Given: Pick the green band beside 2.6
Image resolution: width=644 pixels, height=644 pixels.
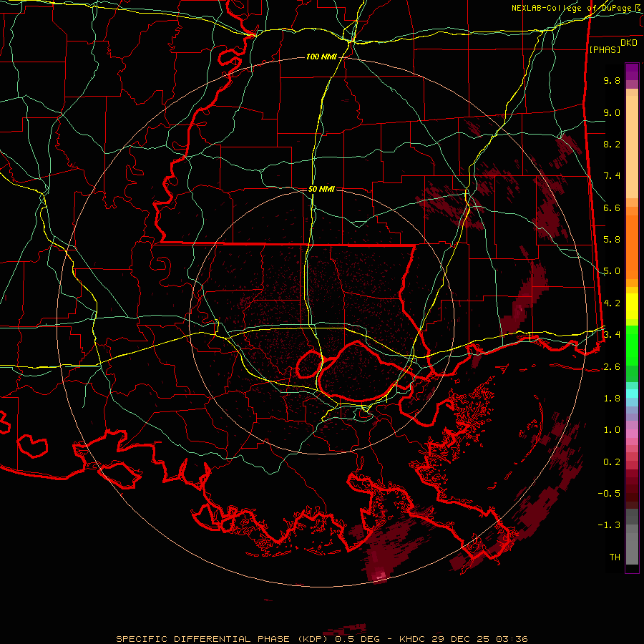Looking at the screenshot, I should pos(632,373).
